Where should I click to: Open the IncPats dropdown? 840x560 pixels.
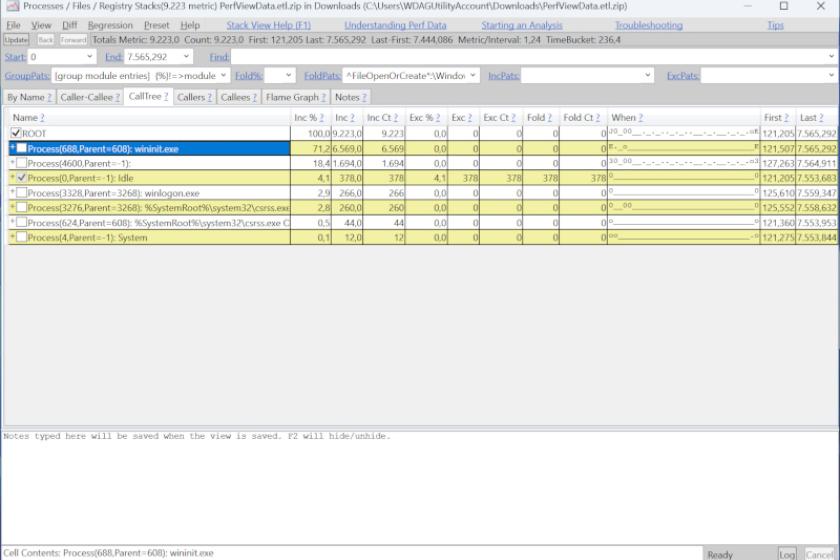(x=647, y=76)
